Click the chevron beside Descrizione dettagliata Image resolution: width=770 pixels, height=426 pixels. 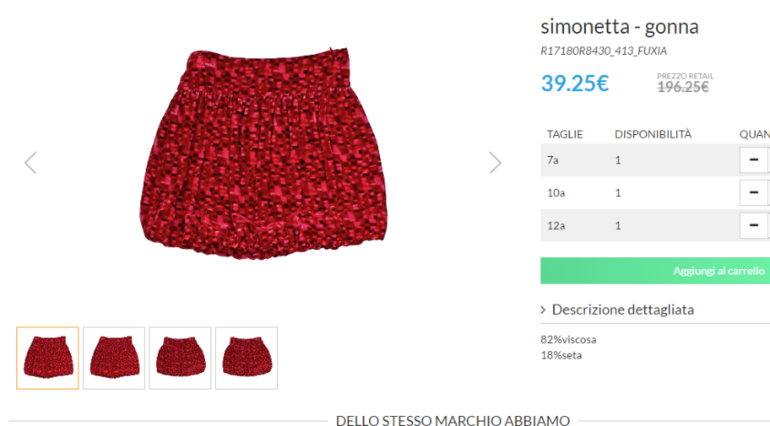tap(543, 310)
